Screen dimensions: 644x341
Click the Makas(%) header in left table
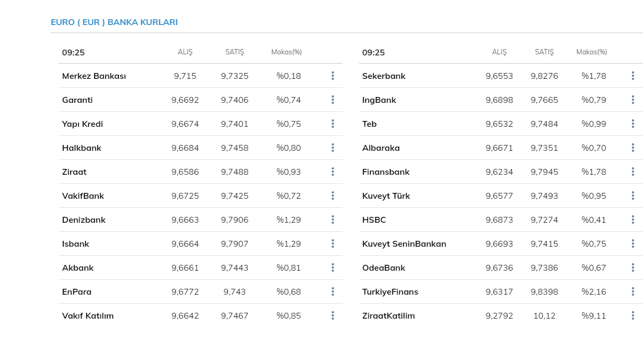286,52
